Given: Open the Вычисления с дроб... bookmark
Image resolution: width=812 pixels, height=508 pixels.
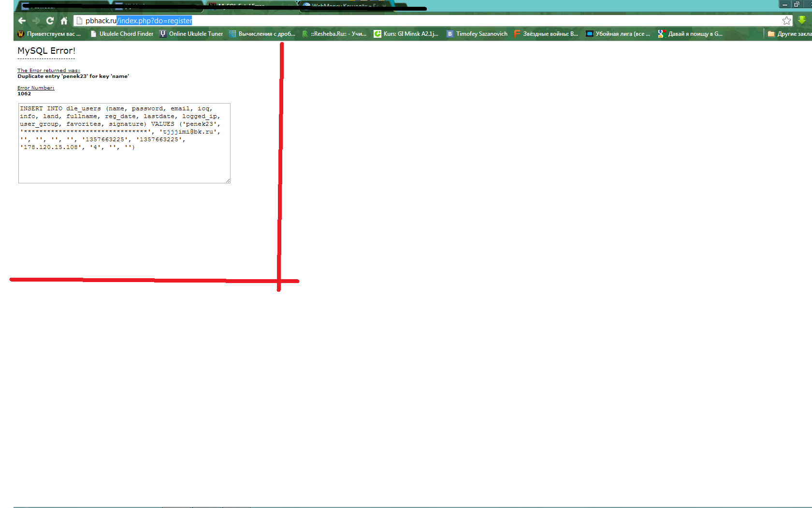Looking at the screenshot, I should pos(262,34).
